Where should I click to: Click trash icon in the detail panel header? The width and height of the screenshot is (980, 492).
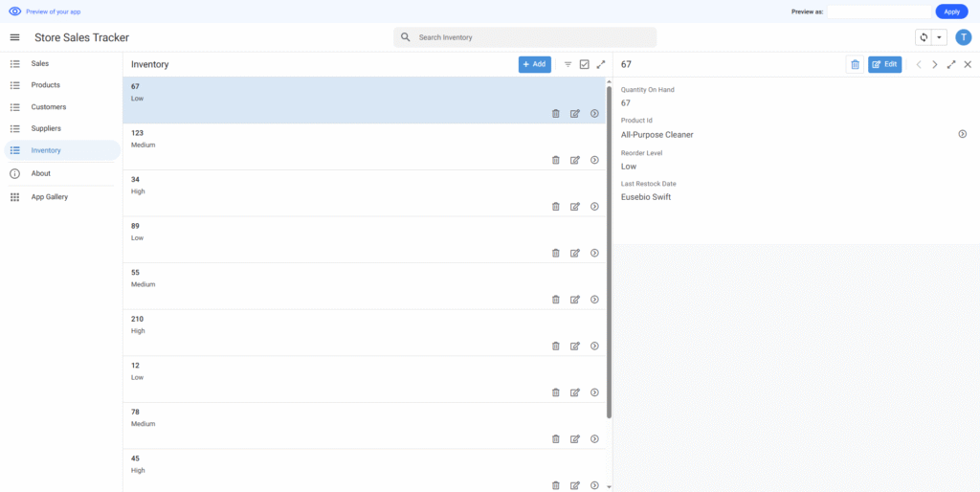(x=855, y=64)
